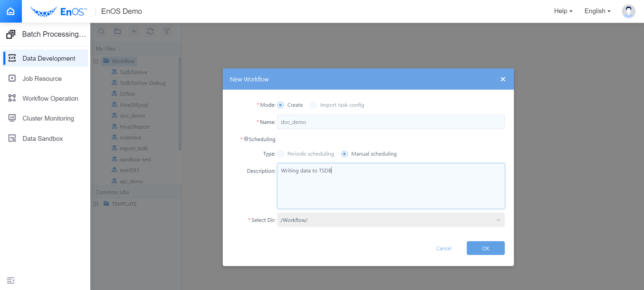Close the New Workflow dialog
The image size is (644, 290).
tap(503, 79)
